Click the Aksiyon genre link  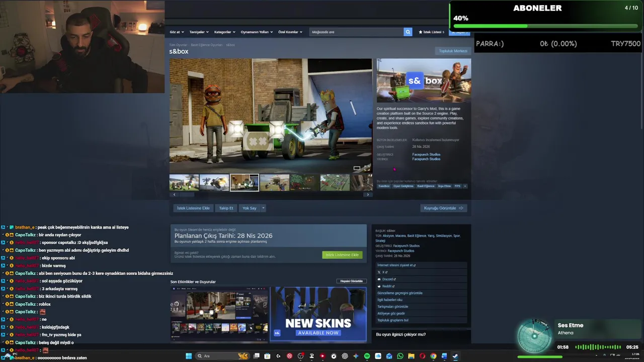pos(388,236)
